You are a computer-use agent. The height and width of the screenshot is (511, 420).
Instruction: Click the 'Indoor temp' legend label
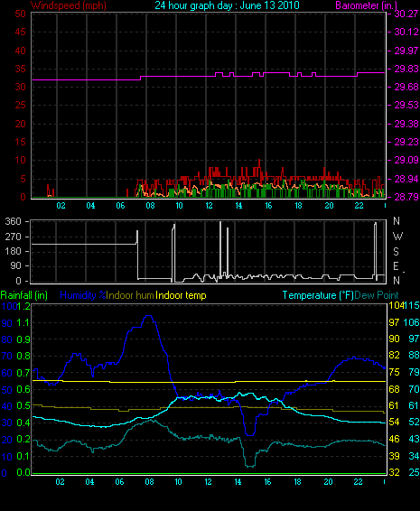pos(181,295)
